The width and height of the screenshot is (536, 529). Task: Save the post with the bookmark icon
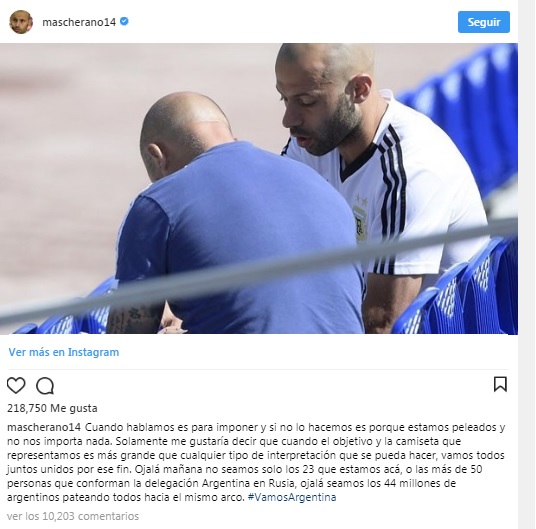(500, 384)
